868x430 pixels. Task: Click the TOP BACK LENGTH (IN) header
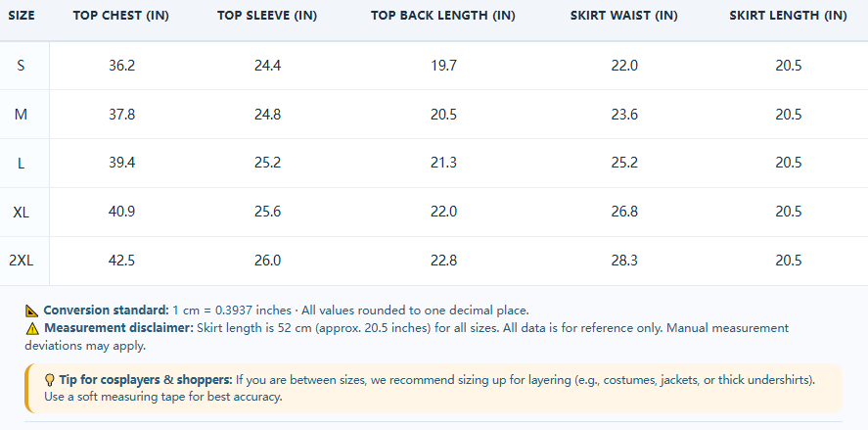coord(443,16)
